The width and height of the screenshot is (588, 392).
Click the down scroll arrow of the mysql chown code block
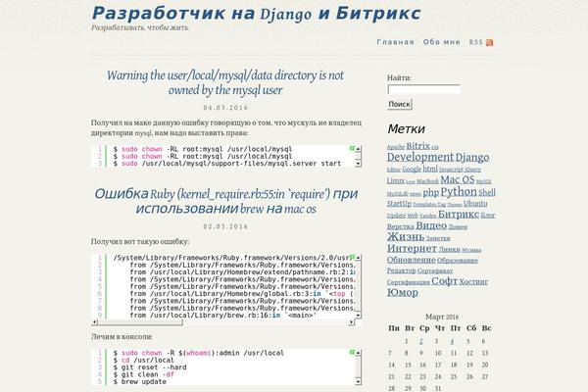(x=358, y=164)
